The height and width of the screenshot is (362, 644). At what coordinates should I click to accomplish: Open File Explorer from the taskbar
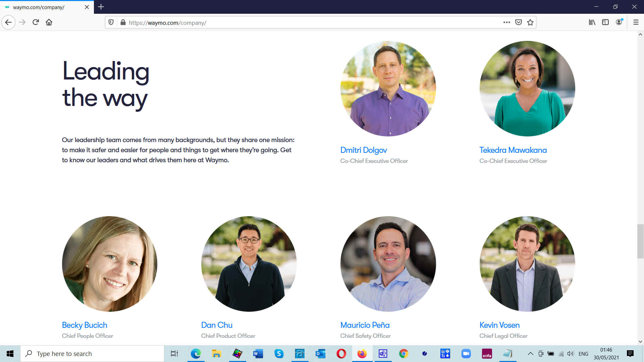point(216,354)
